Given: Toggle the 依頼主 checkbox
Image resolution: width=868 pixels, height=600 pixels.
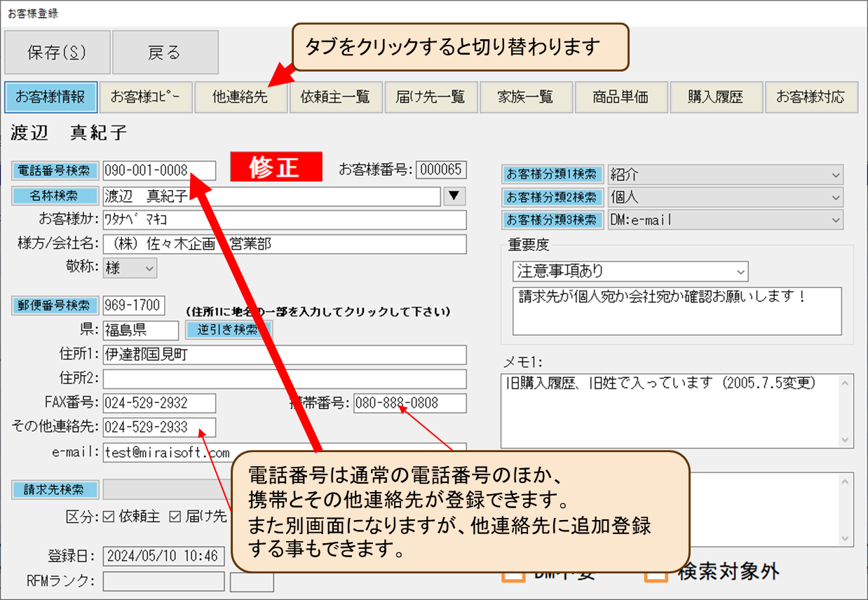Looking at the screenshot, I should (x=109, y=517).
